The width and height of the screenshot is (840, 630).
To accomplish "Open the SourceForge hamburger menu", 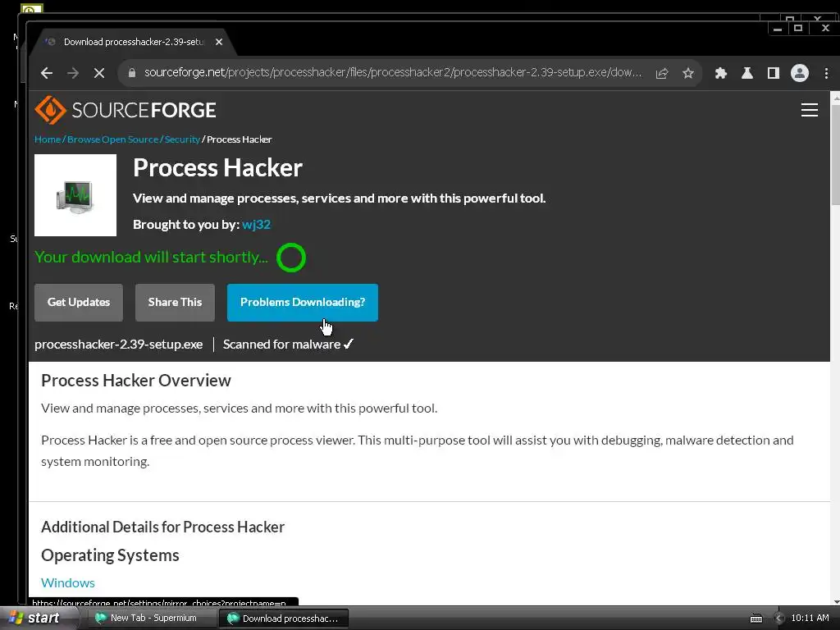I will pos(810,110).
